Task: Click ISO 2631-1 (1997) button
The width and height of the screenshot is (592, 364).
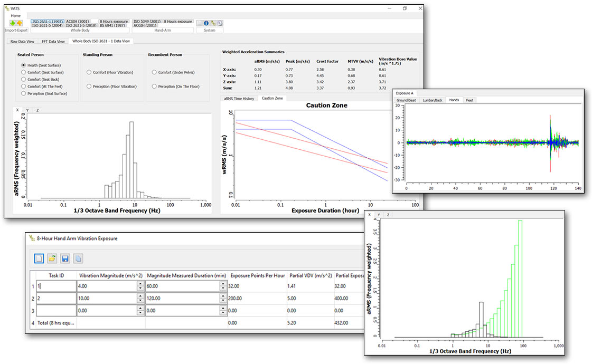Action: [x=48, y=22]
